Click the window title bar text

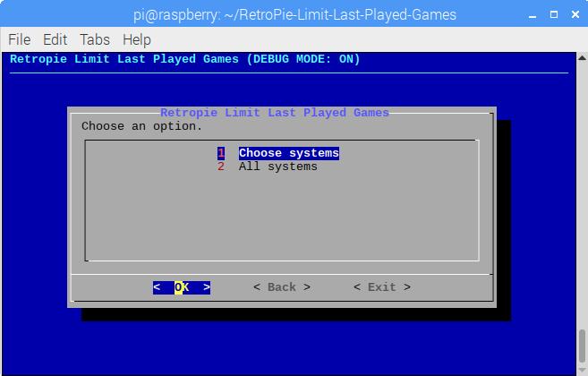[x=294, y=15]
